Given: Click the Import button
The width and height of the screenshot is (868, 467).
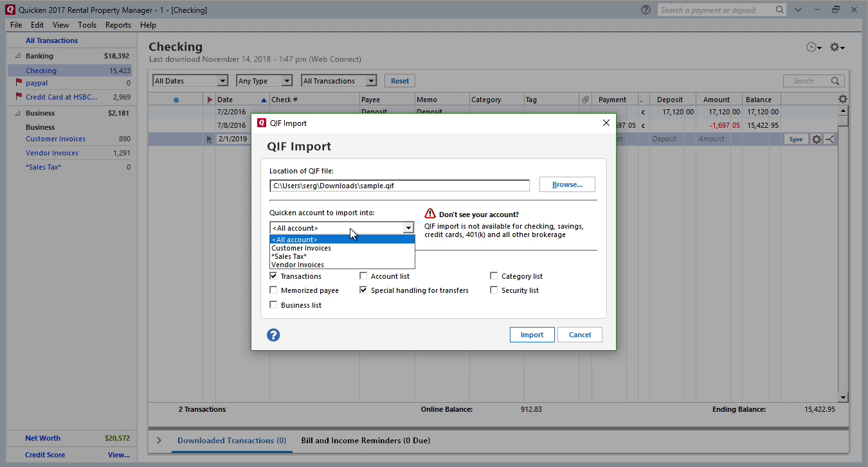Looking at the screenshot, I should click(x=532, y=335).
